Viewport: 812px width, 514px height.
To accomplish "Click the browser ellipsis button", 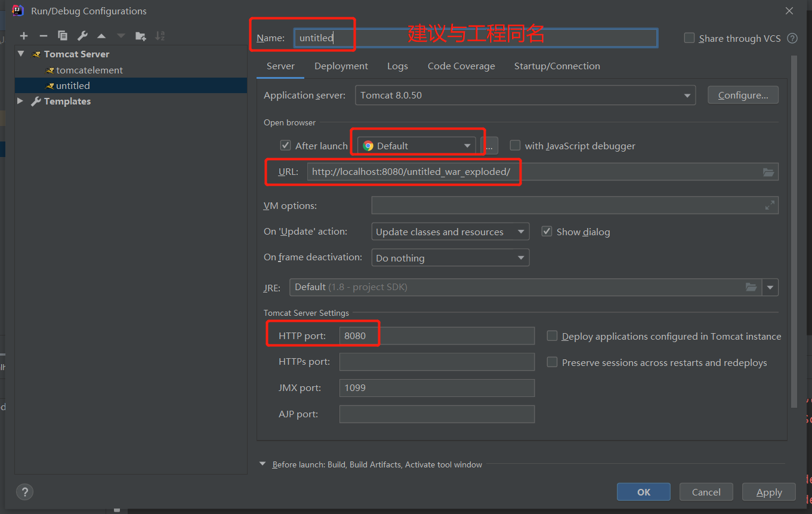I will 489,146.
